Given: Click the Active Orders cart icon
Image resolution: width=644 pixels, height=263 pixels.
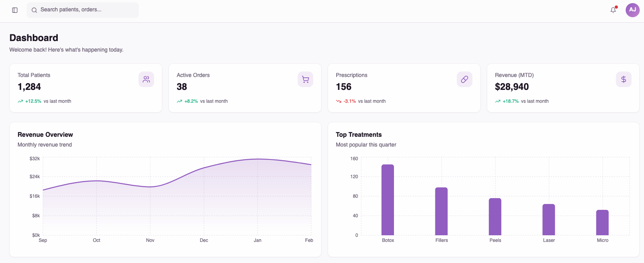Looking at the screenshot, I should pos(305,79).
